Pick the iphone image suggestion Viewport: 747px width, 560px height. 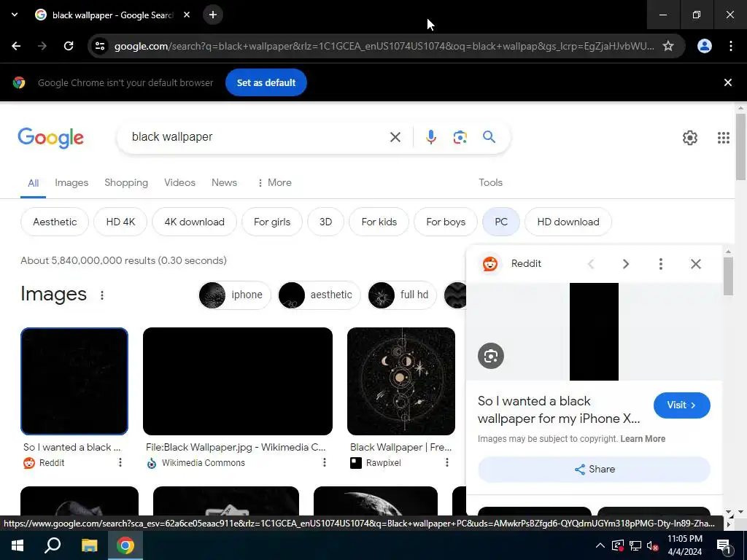tap(234, 295)
